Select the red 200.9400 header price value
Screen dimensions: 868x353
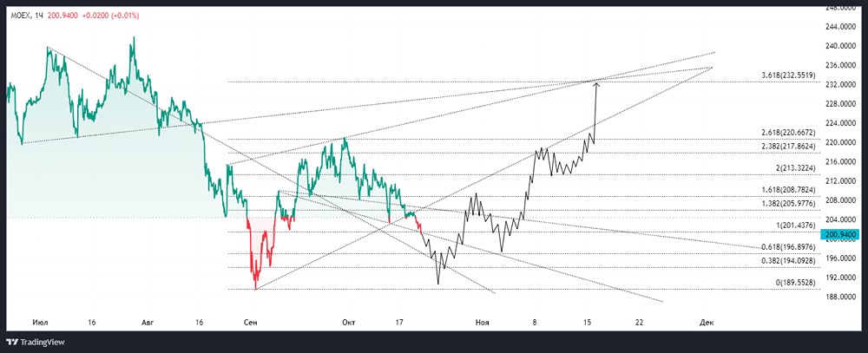62,16
